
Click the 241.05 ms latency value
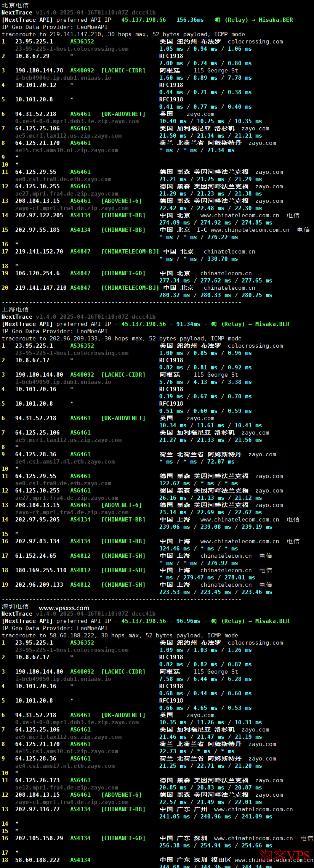(x=175, y=817)
